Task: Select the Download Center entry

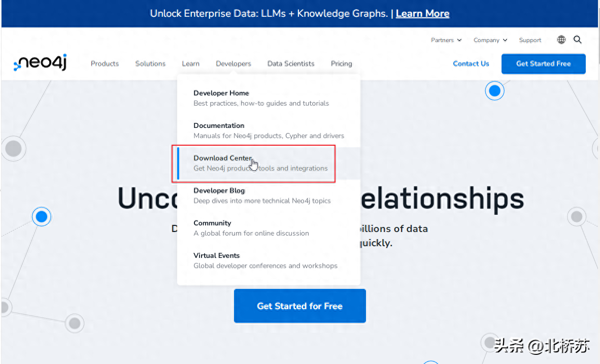Action: pos(222,158)
